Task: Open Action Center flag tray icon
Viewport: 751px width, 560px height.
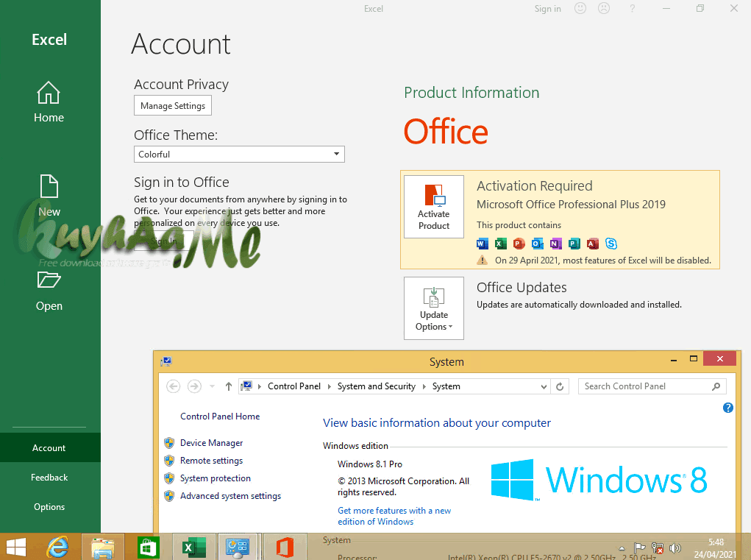Action: (x=639, y=548)
